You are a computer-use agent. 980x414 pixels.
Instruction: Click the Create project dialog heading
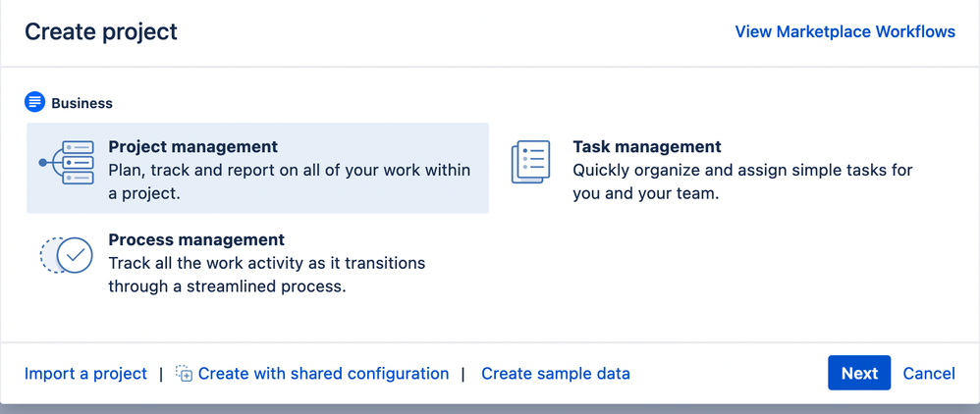[101, 31]
